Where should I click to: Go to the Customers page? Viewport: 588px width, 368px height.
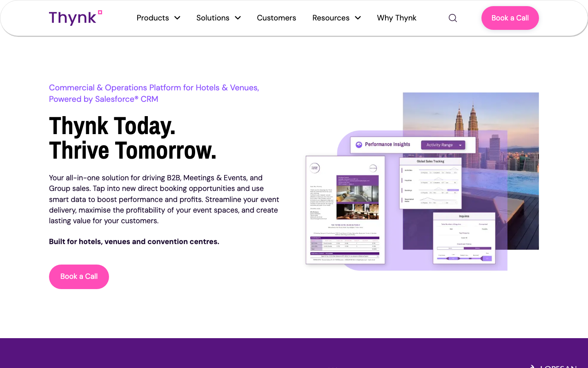[x=276, y=18]
